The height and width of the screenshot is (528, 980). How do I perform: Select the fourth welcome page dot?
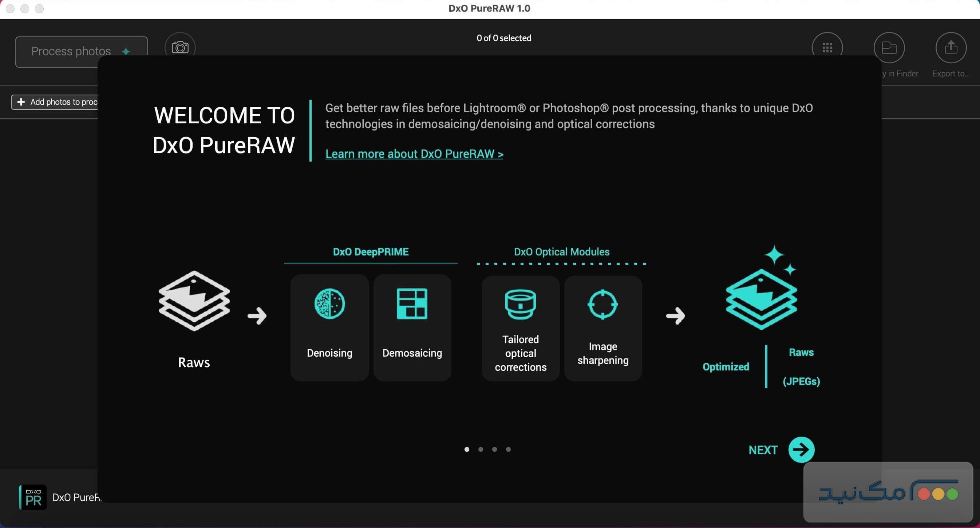(508, 449)
